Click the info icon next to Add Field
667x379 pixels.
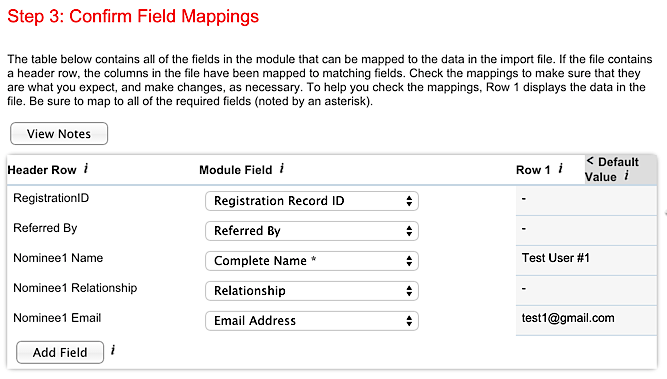click(113, 350)
